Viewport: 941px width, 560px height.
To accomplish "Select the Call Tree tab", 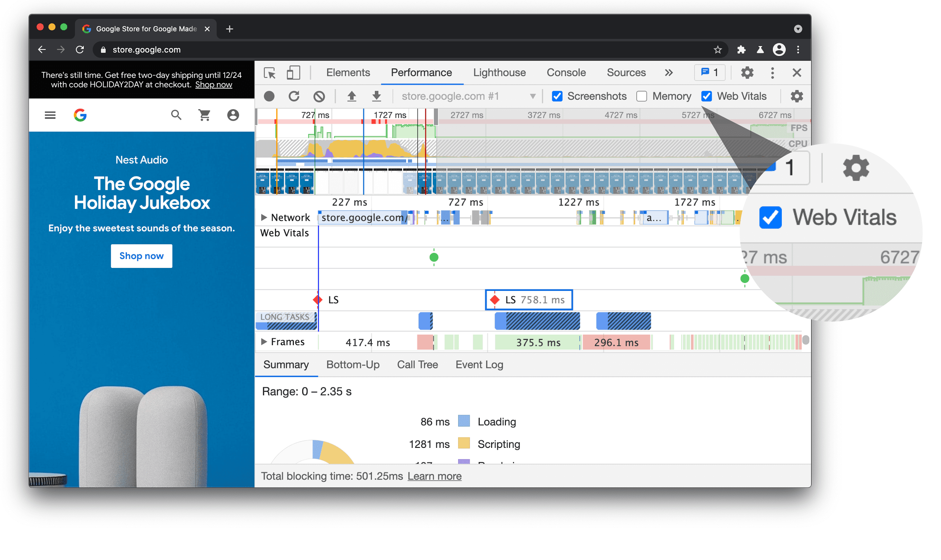I will (x=425, y=364).
